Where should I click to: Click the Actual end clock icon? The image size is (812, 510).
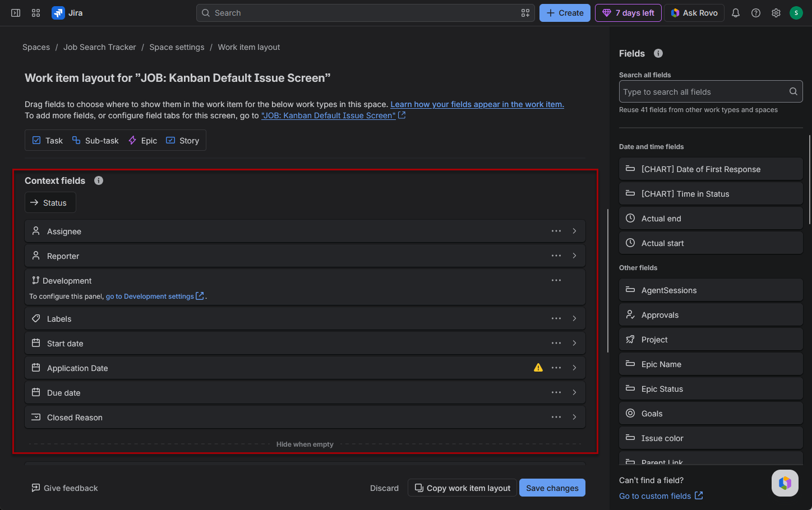(630, 218)
